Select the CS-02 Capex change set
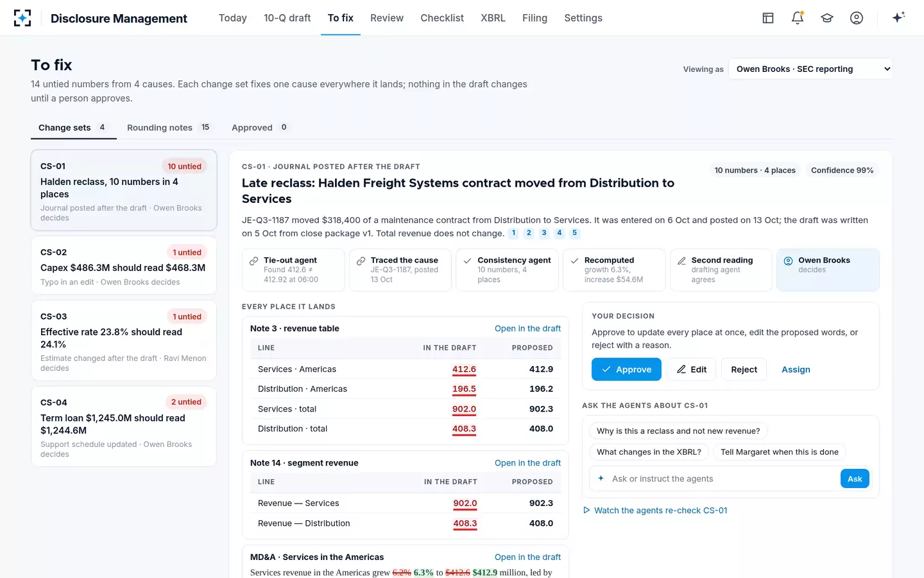Viewport: 924px width, 578px height. click(x=124, y=265)
